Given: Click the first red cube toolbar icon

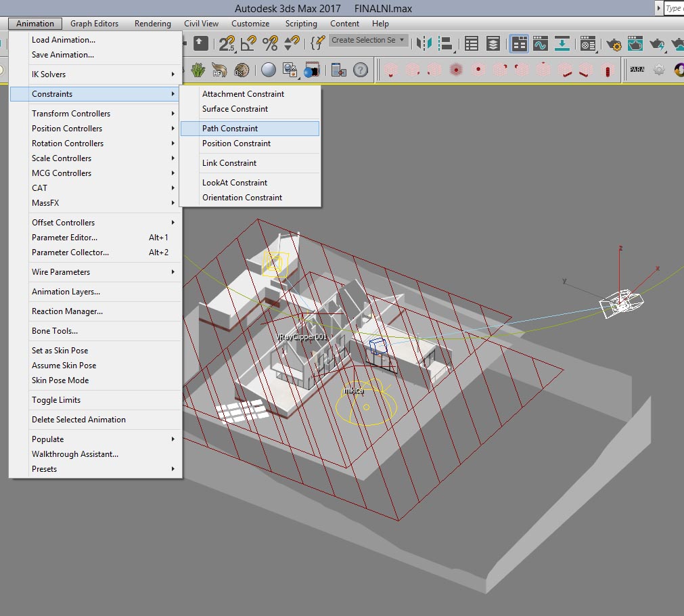Looking at the screenshot, I should pos(391,70).
